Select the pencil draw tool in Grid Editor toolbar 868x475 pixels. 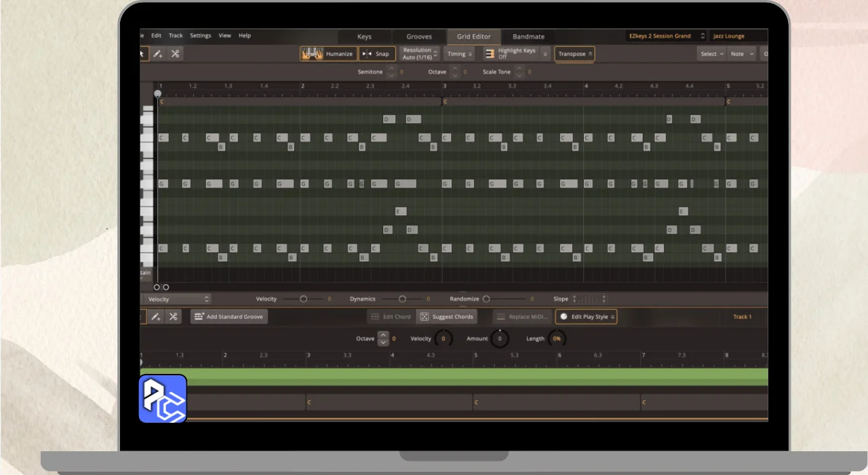[157, 54]
